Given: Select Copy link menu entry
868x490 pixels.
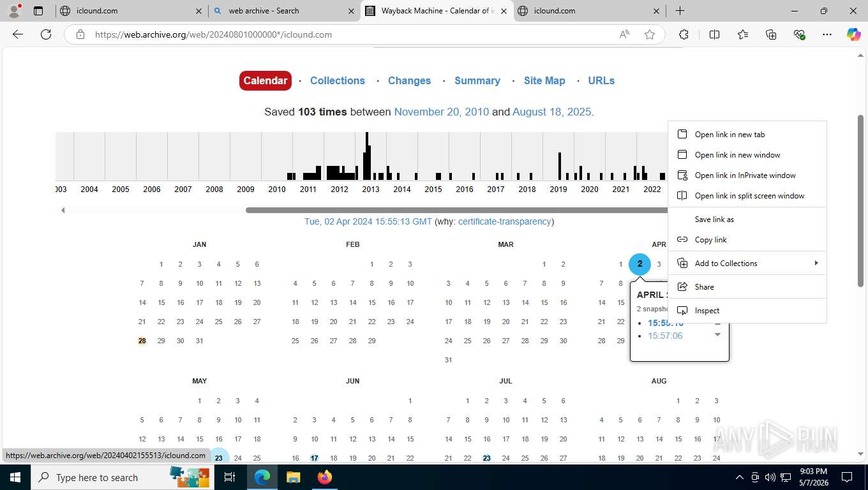Looking at the screenshot, I should (747, 240).
